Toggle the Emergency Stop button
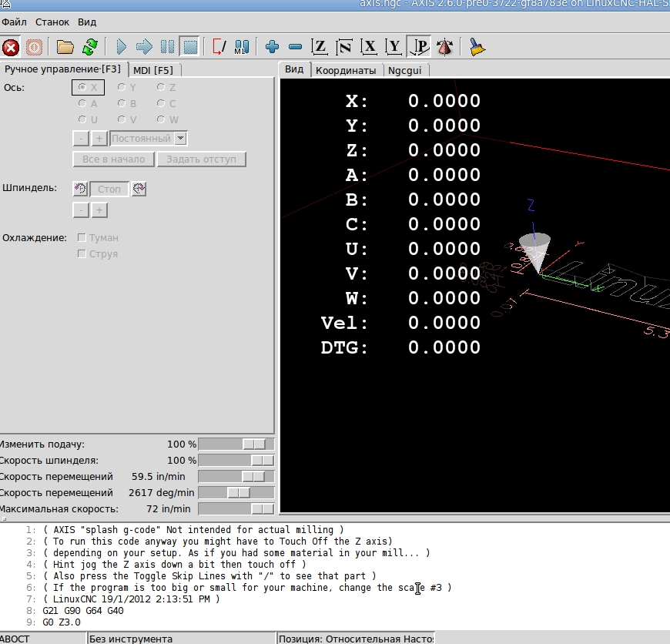Viewport: 670px width, 644px height. coord(11,47)
